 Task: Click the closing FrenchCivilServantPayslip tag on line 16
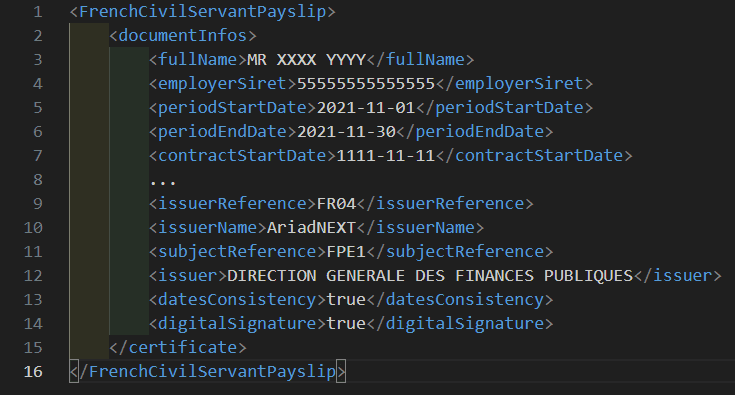pos(208,372)
